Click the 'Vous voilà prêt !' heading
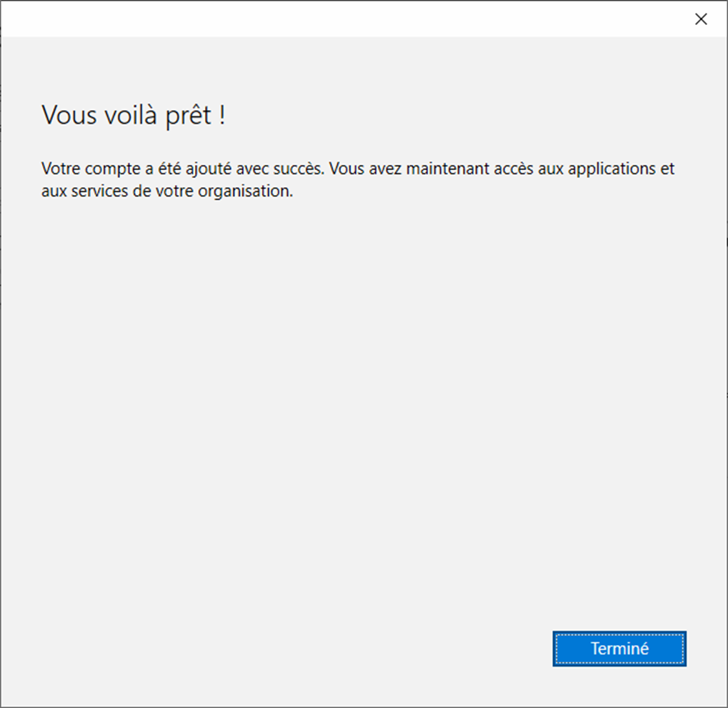The width and height of the screenshot is (728, 708). [134, 116]
